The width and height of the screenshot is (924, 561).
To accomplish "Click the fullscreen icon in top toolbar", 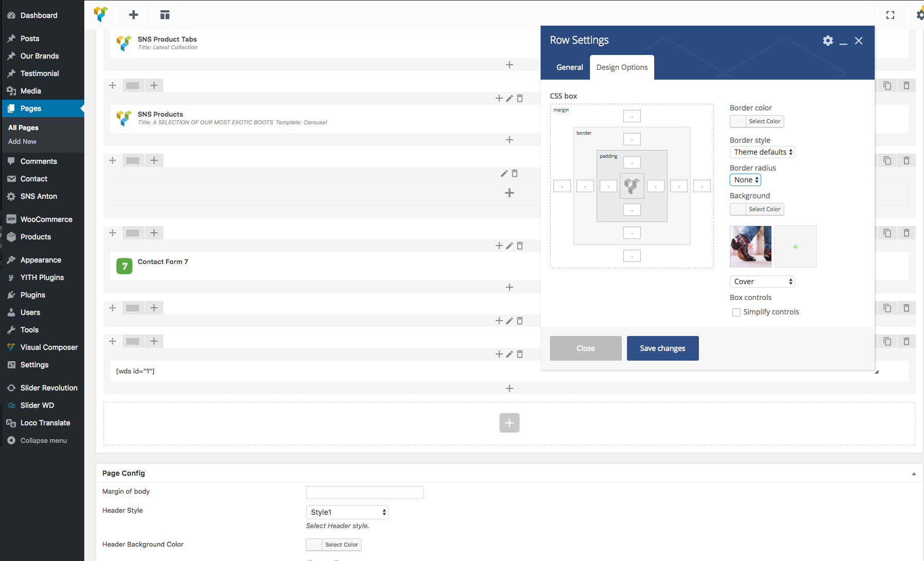I will (x=890, y=15).
